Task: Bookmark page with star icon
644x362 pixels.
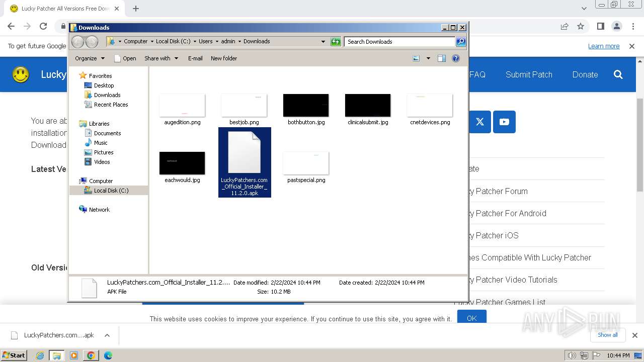Action: (x=581, y=27)
